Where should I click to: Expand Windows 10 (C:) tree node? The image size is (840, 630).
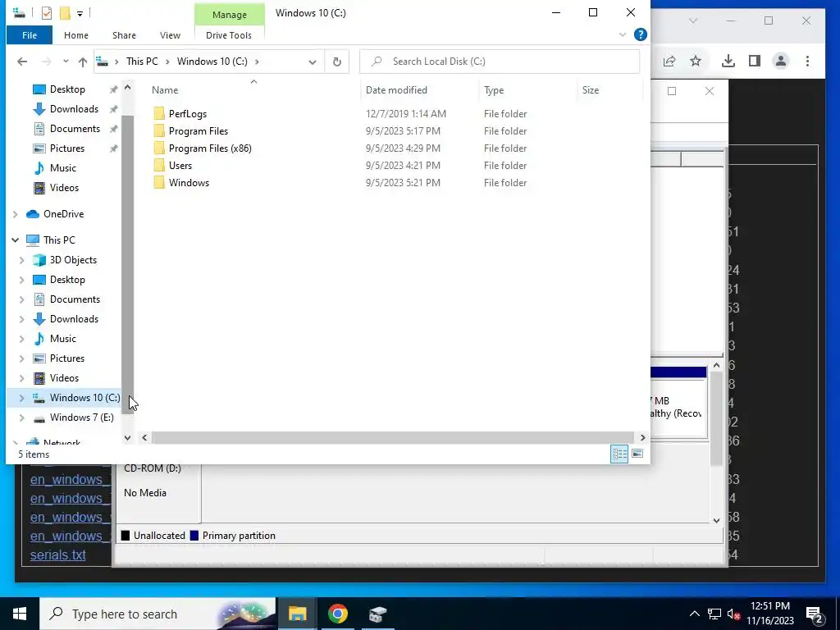pyautogui.click(x=21, y=398)
